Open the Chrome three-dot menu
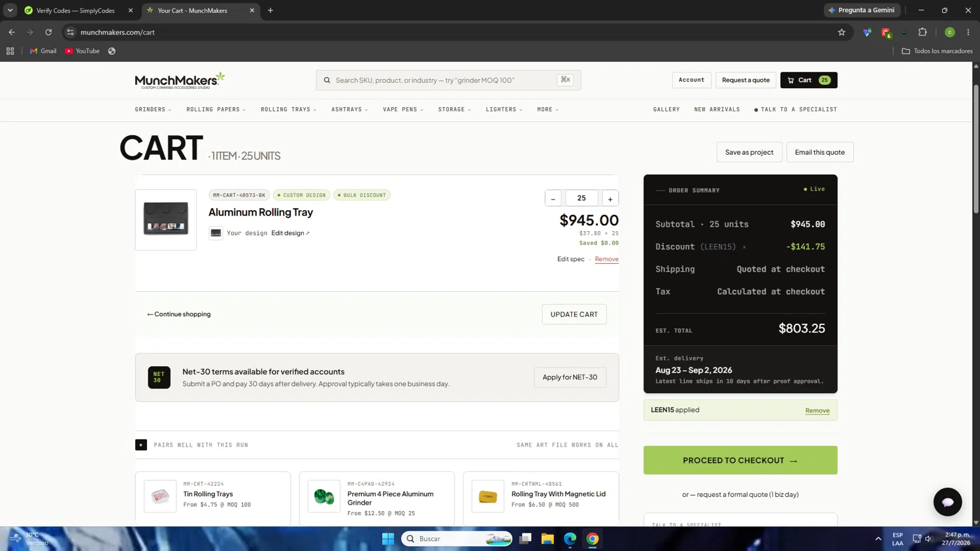This screenshot has height=551, width=980. [x=968, y=32]
